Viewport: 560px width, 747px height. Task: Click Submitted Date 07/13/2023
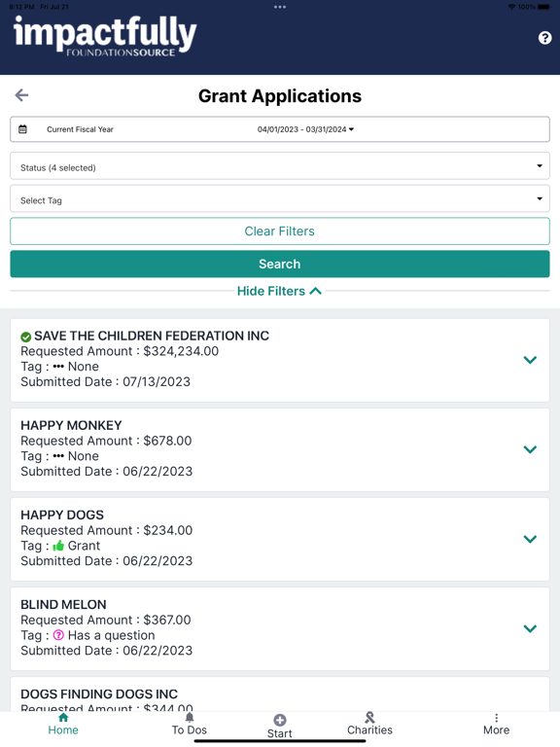pyautogui.click(x=105, y=381)
